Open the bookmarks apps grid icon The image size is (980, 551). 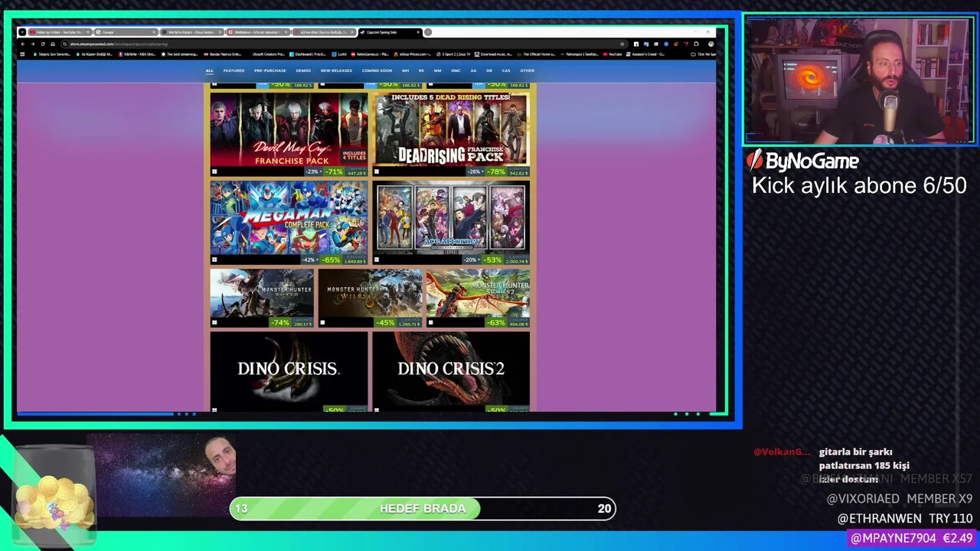tap(23, 54)
